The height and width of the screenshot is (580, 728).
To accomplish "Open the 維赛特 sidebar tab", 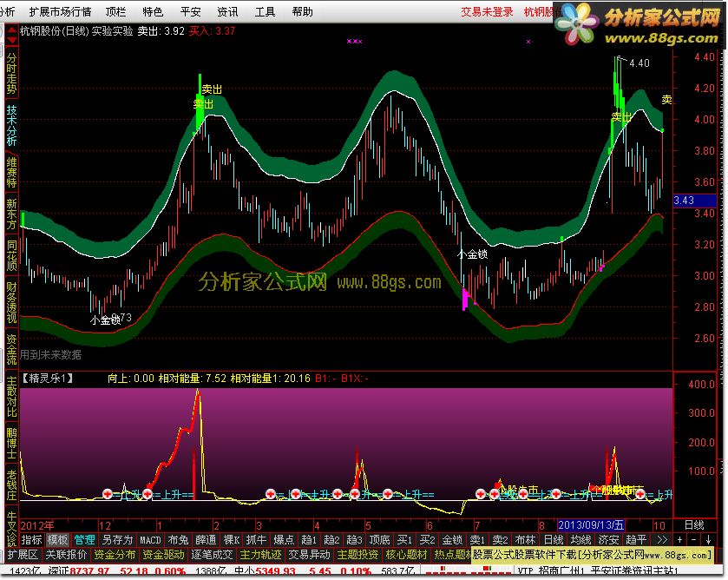I will 11,173.
